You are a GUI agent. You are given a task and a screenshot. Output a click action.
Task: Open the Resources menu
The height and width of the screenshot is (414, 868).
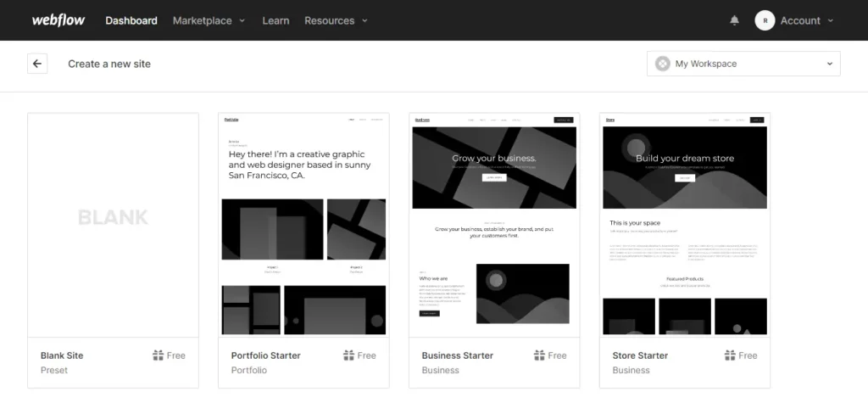coord(330,20)
